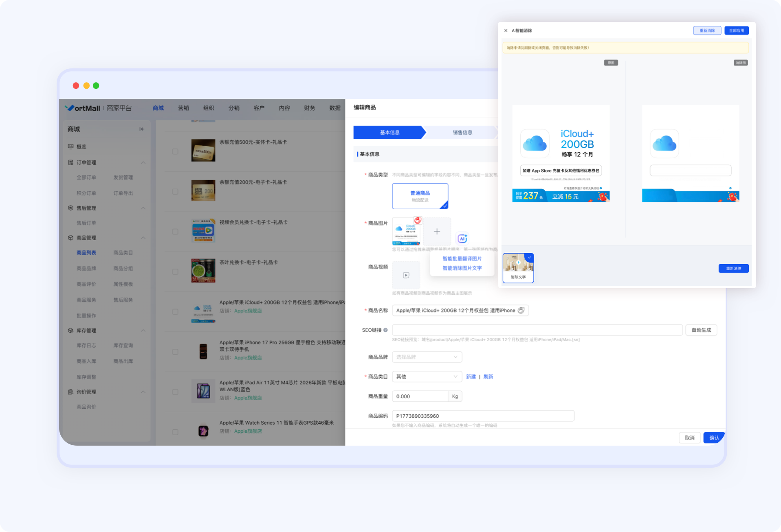Select the 销售信息 step tab
This screenshot has width=781, height=532.
[x=462, y=132]
